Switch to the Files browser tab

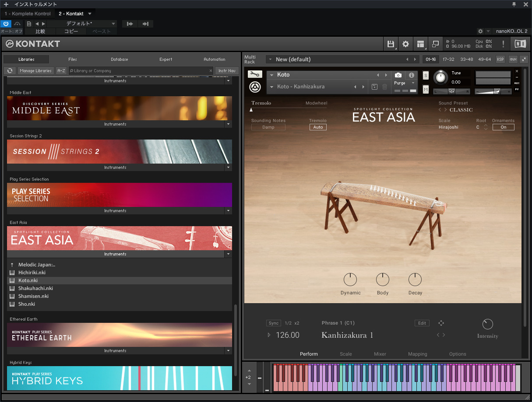(73, 59)
